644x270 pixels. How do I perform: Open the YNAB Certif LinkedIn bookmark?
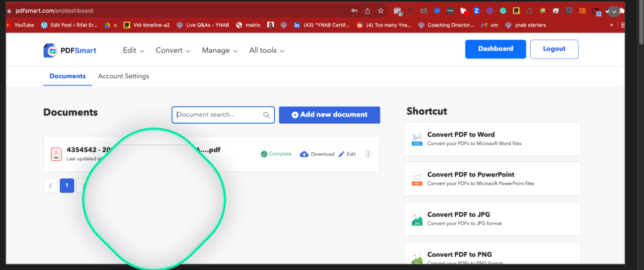322,25
